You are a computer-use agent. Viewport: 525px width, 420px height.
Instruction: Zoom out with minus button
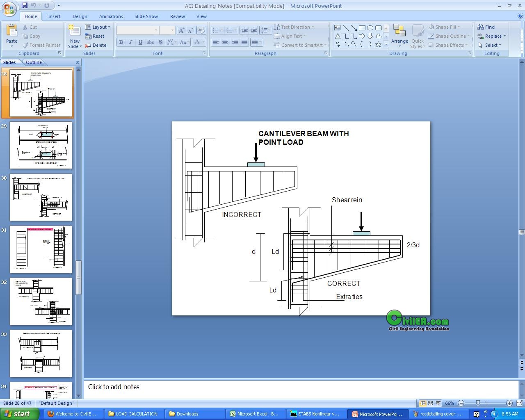461,403
